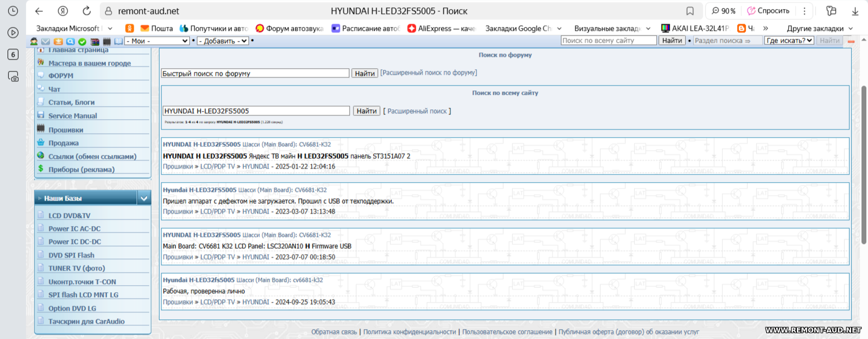The image size is (868, 339).
Task: Click the Yandex home icon beside back arrow
Action: point(63,11)
